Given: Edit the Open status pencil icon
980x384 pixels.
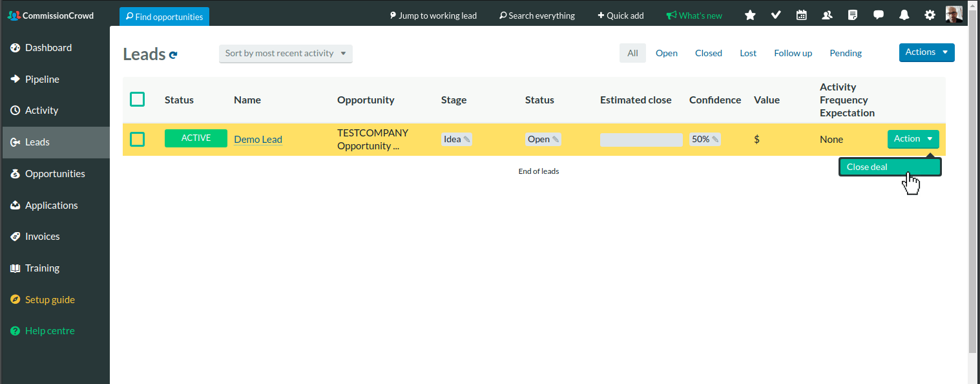Looking at the screenshot, I should pos(556,140).
